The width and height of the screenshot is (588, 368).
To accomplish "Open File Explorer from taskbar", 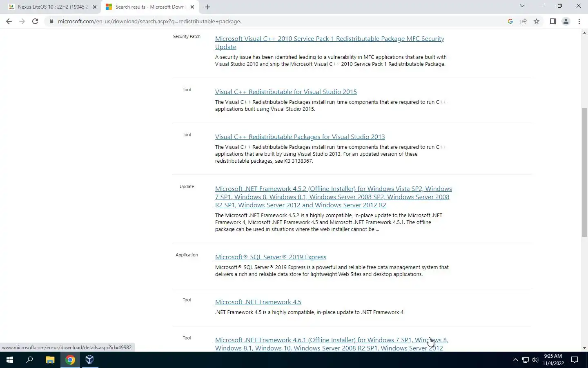I will tap(50, 360).
